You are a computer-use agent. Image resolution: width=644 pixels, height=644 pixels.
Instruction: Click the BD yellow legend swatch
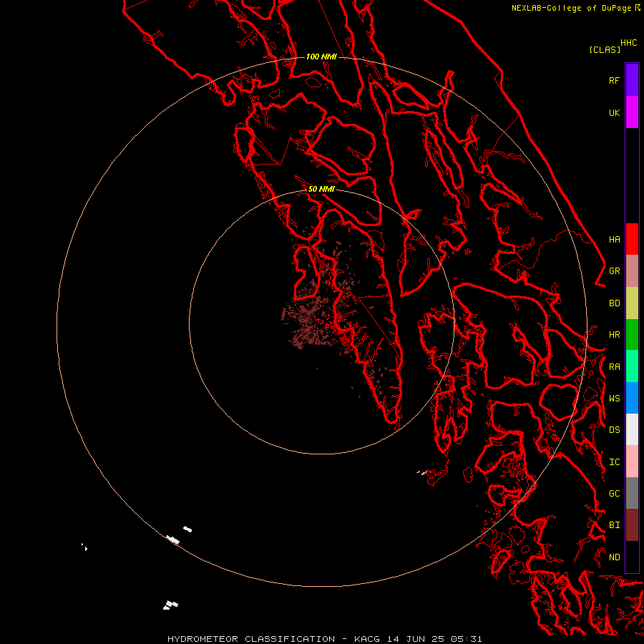point(632,303)
